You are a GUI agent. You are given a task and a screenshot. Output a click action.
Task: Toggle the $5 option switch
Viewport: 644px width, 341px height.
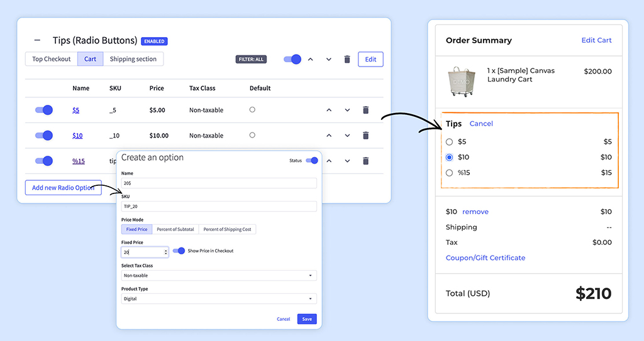44,110
